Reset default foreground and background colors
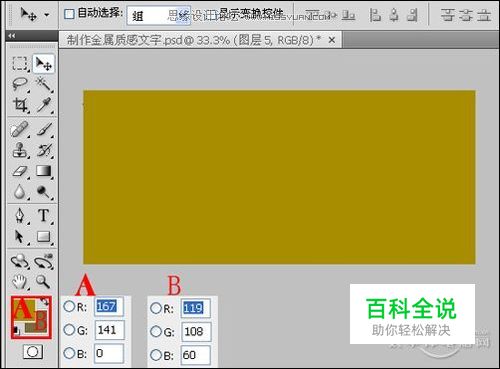Screen dimensions: 500x369 [16, 331]
